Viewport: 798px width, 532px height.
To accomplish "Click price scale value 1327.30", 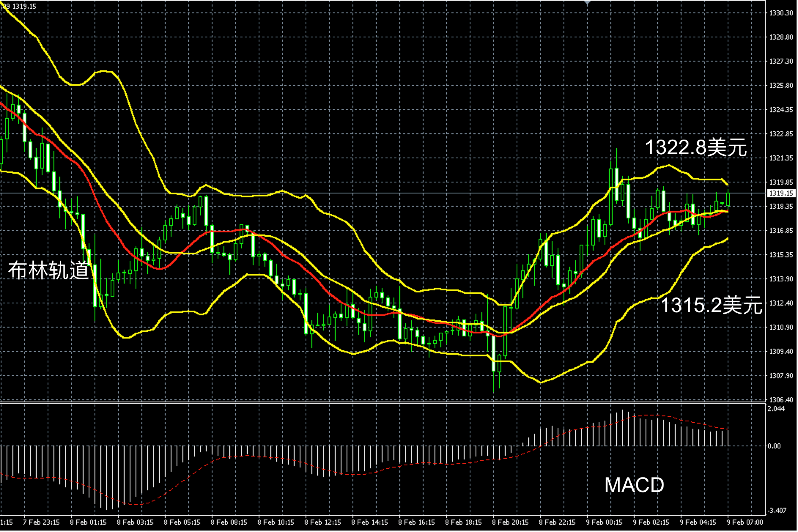I will click(781, 61).
